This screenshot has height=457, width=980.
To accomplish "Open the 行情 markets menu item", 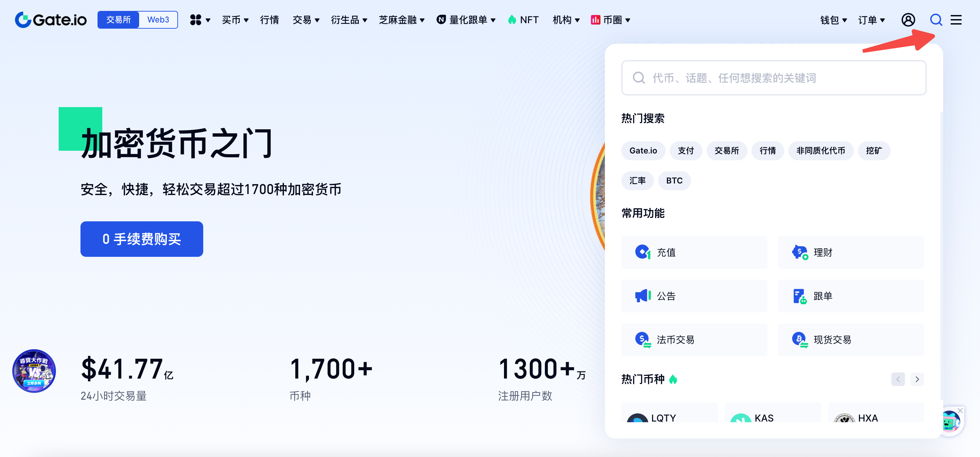I will [x=269, y=20].
